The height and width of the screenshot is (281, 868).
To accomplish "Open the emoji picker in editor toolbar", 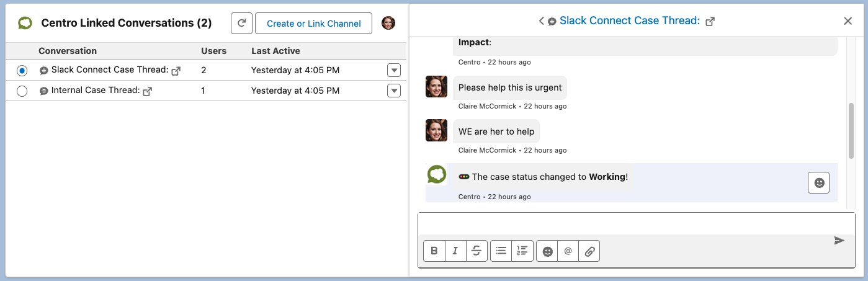I will point(547,251).
